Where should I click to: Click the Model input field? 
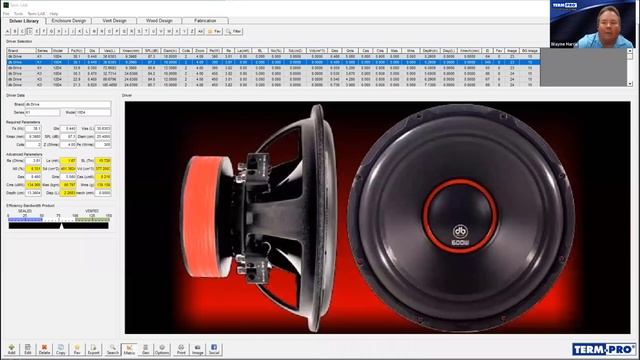[93, 112]
